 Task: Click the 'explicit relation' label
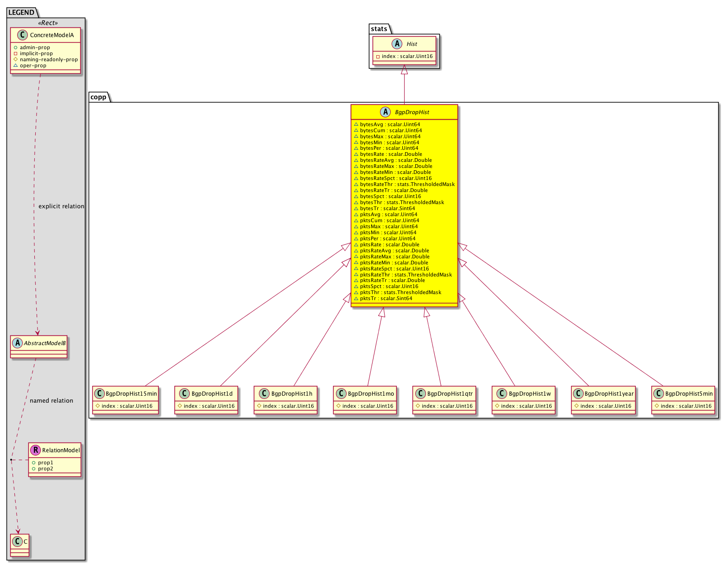click(x=61, y=206)
